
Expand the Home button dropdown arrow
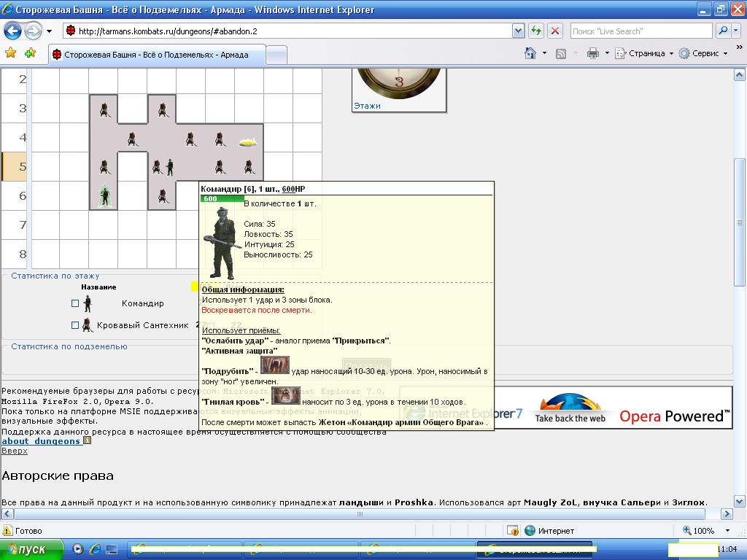pos(544,53)
